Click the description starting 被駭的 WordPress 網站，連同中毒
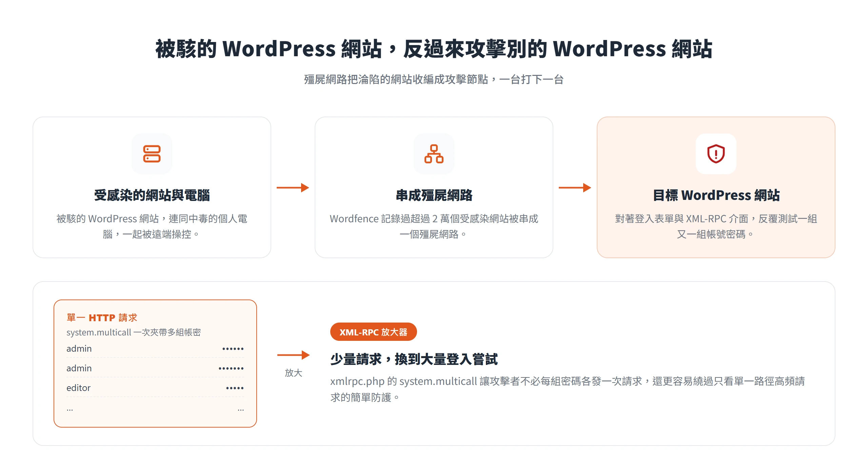 pos(152,226)
